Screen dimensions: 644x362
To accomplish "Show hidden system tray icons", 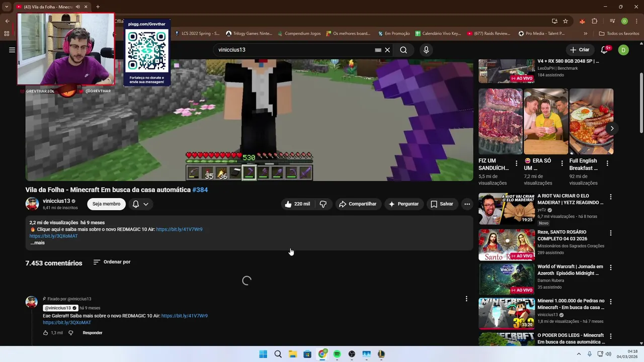I will [x=578, y=354].
